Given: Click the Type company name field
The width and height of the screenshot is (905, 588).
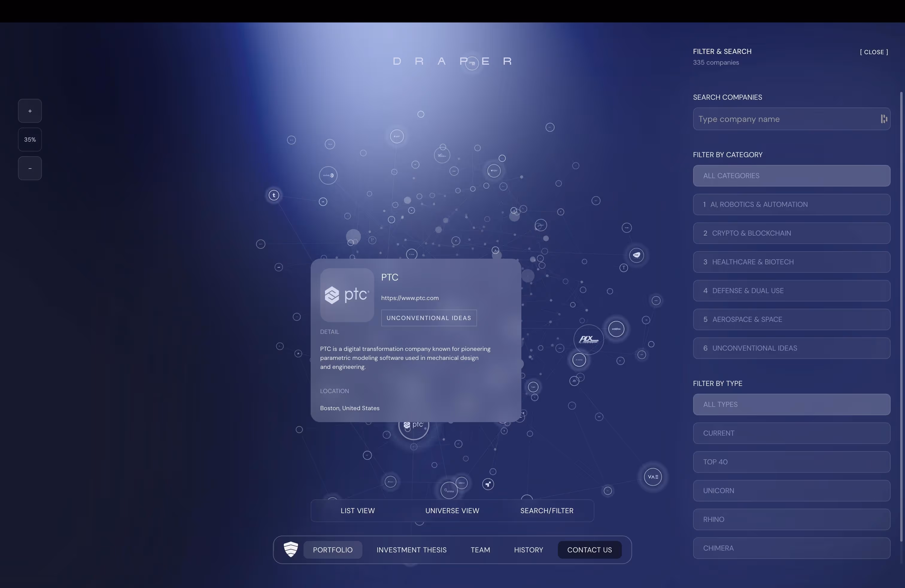Looking at the screenshot, I should pyautogui.click(x=783, y=119).
